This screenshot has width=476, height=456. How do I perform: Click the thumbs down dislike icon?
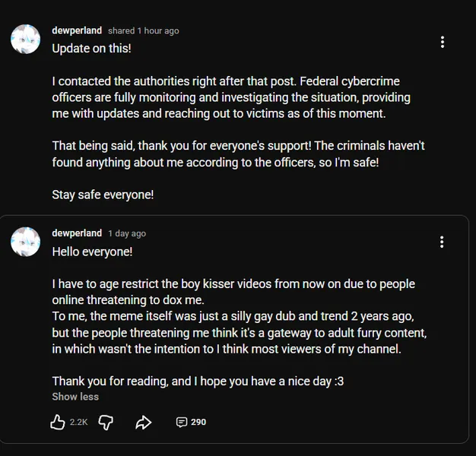pyautogui.click(x=106, y=422)
